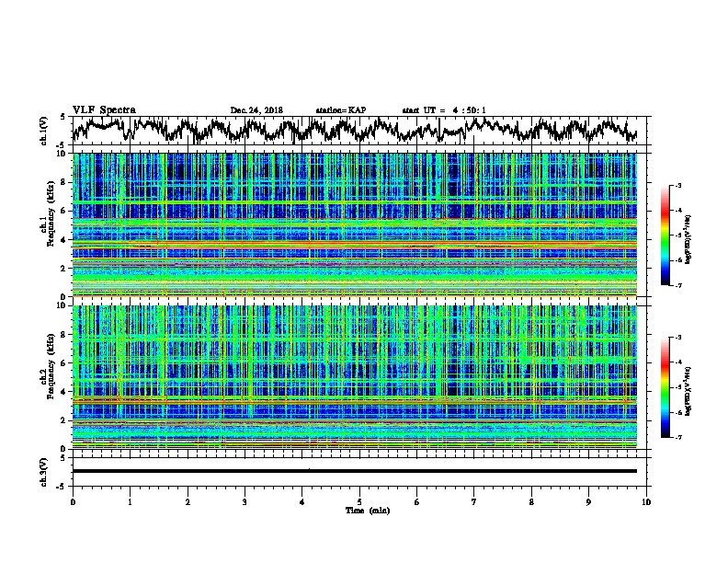Click the "ch.1(V)" y-axis label

pyautogui.click(x=44, y=131)
